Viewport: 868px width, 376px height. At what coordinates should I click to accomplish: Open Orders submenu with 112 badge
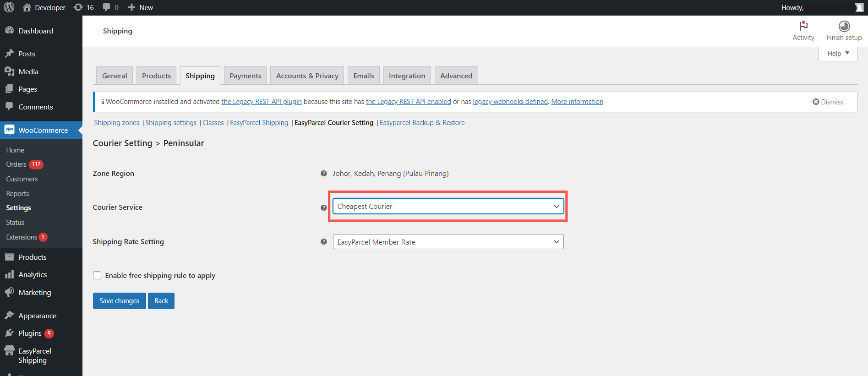(x=24, y=164)
